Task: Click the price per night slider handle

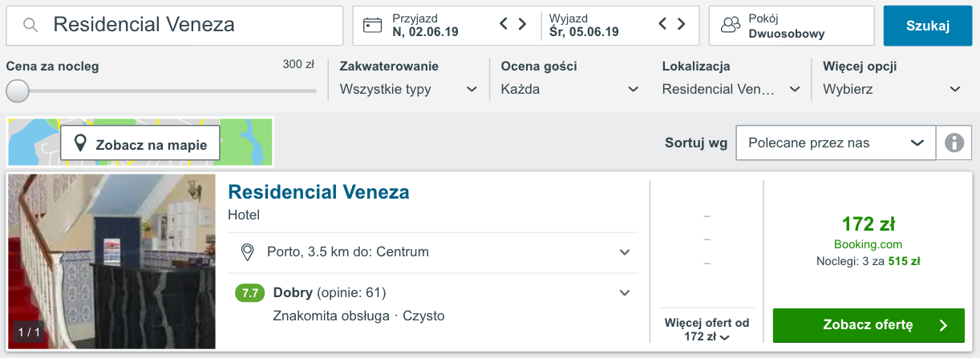Action: (x=18, y=91)
